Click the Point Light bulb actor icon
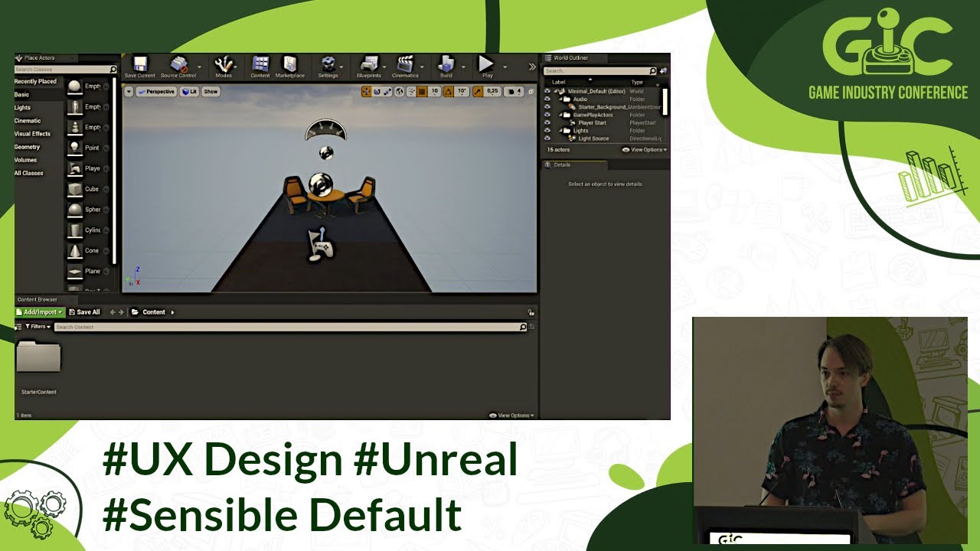The image size is (980, 551). [74, 148]
